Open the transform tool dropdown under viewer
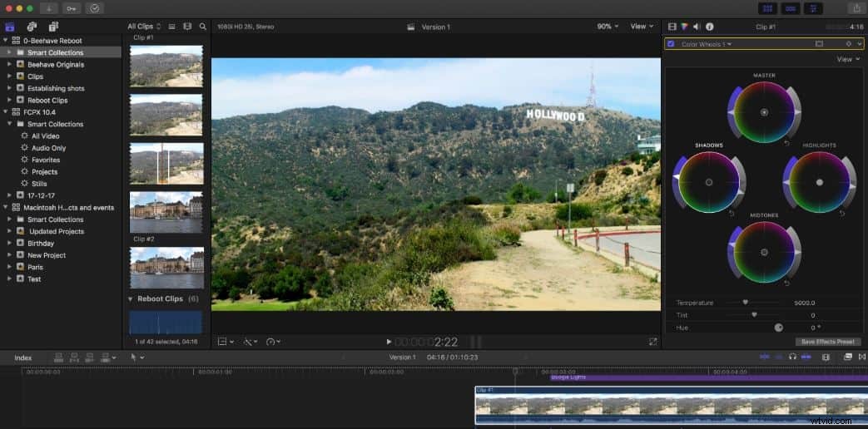Image resolution: width=868 pixels, height=429 pixels. pos(226,342)
